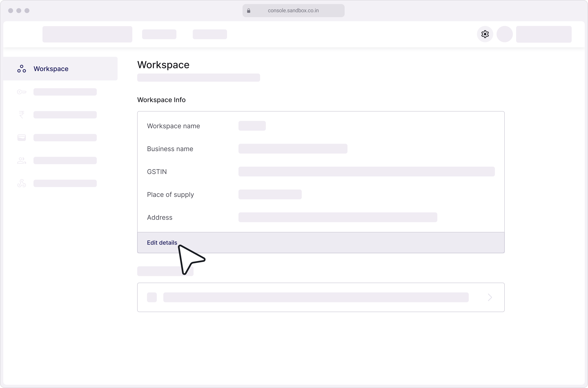Image resolution: width=588 pixels, height=388 pixels.
Task: Click the Workspace page title
Action: coord(163,65)
